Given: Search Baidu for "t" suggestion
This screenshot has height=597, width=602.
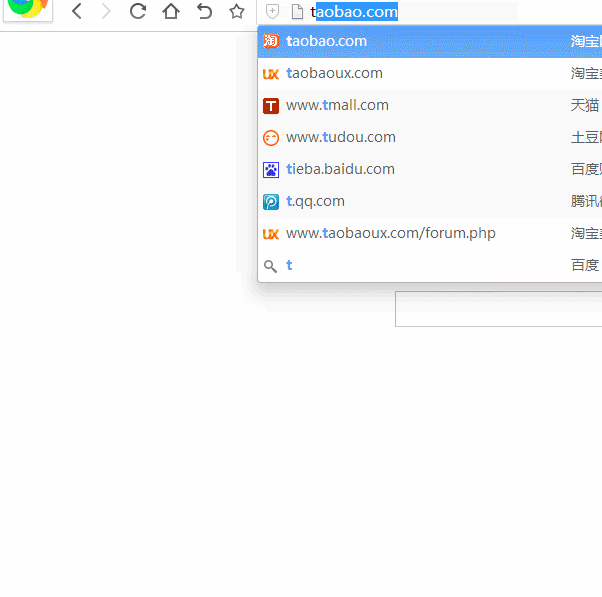Looking at the screenshot, I should (x=430, y=265).
